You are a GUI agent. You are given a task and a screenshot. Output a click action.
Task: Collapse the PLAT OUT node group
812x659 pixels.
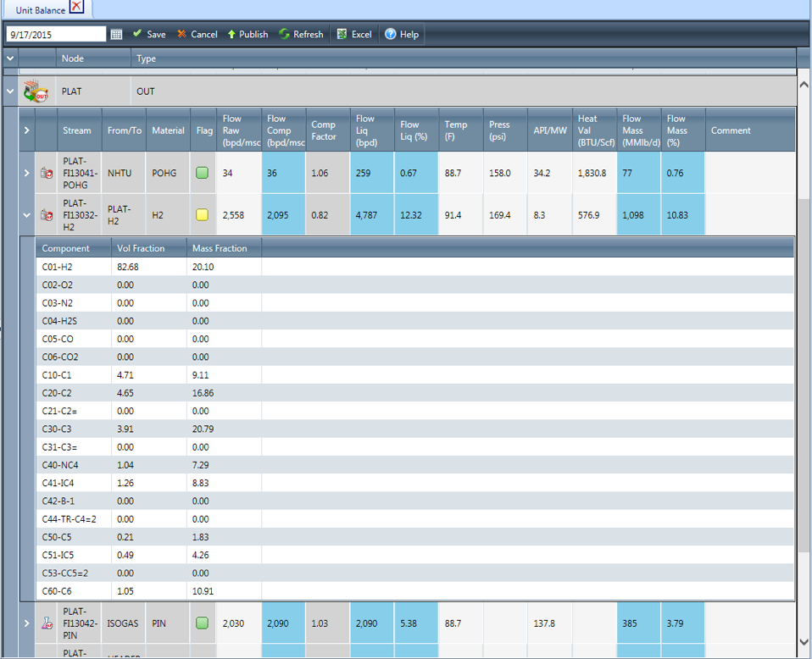click(x=9, y=91)
